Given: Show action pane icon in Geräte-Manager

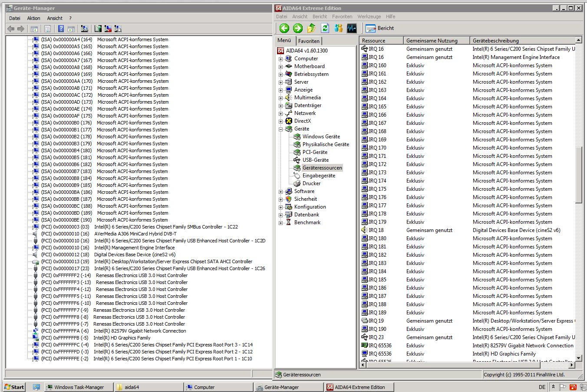Looking at the screenshot, I should (71, 29).
